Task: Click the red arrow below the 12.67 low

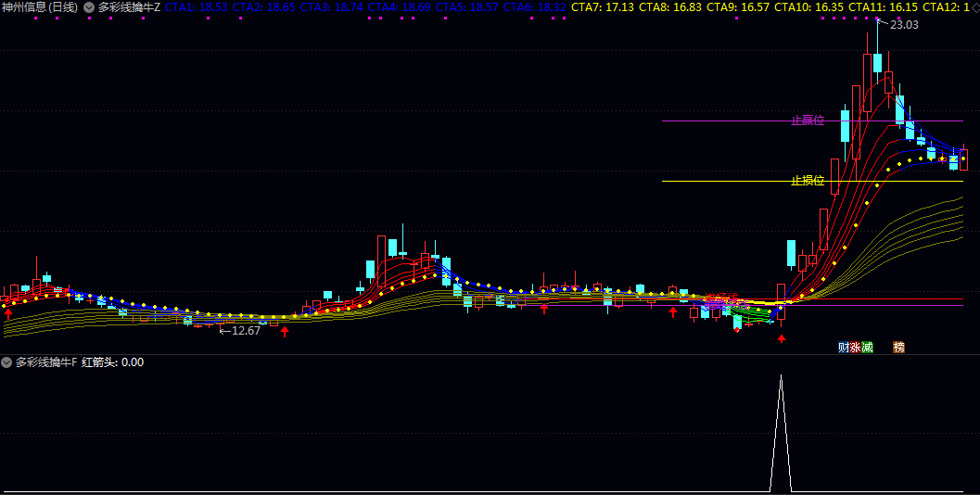Action: 285,331
